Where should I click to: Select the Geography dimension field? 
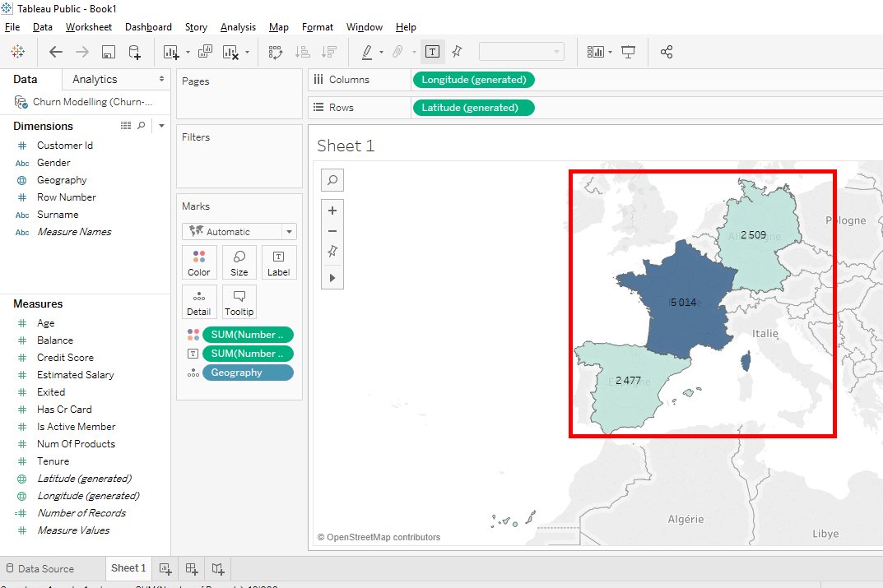(62, 180)
